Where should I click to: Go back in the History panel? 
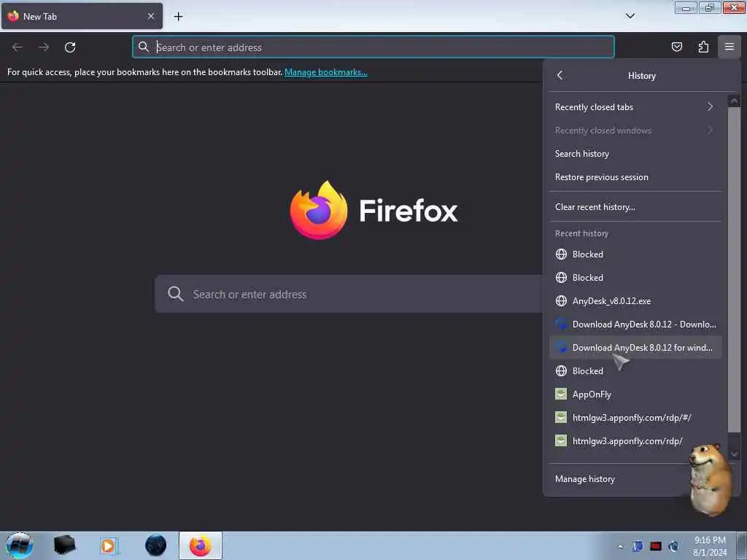(560, 75)
